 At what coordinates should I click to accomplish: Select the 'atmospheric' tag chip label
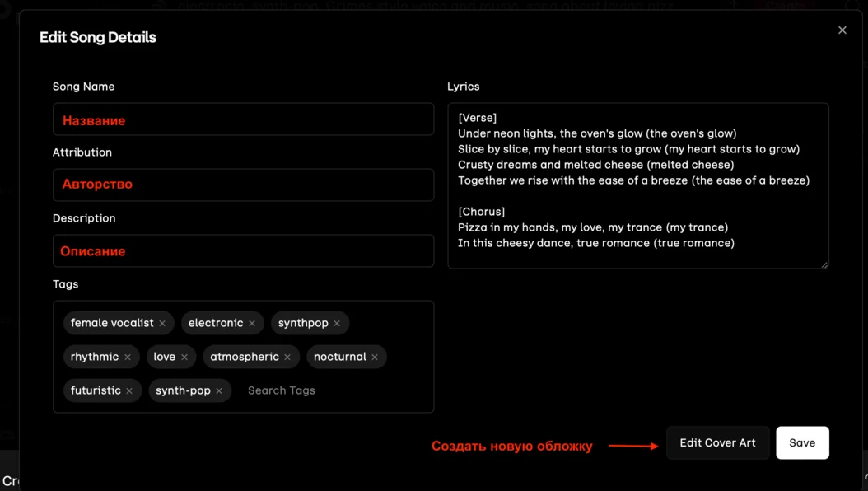coord(244,357)
